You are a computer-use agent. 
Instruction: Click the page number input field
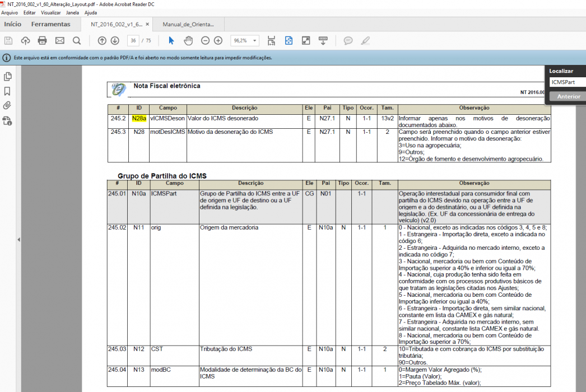coord(133,41)
